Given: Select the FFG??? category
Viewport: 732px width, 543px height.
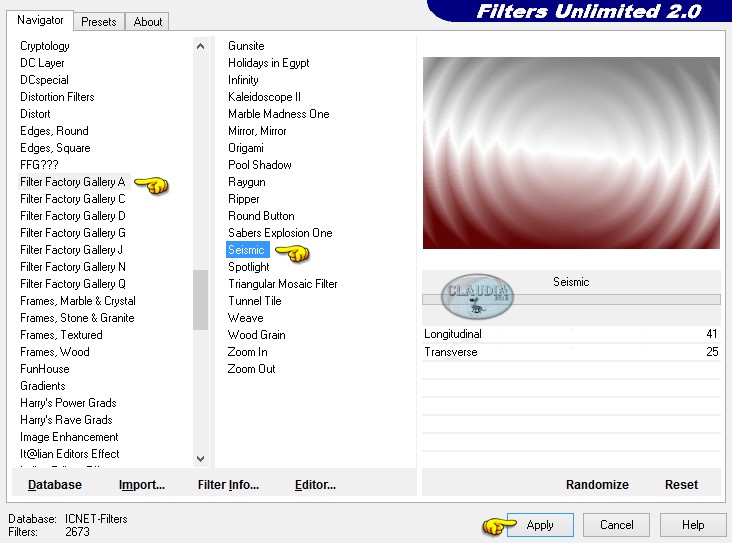Looking at the screenshot, I should pos(39,165).
